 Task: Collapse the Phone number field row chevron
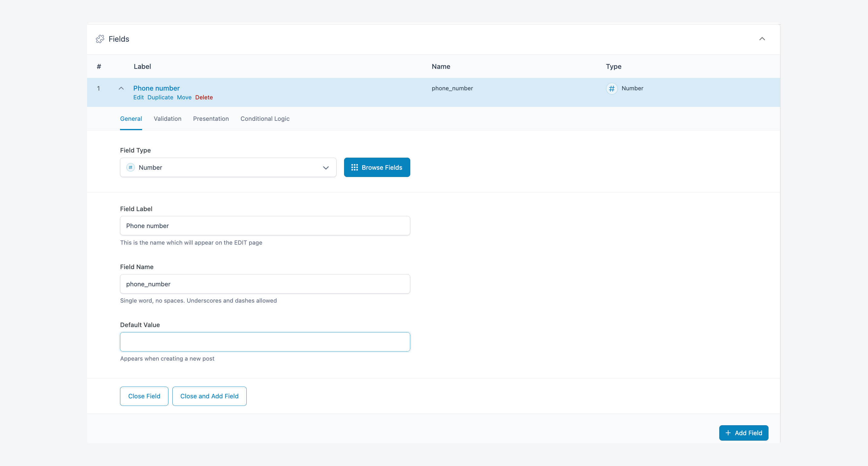pos(121,88)
